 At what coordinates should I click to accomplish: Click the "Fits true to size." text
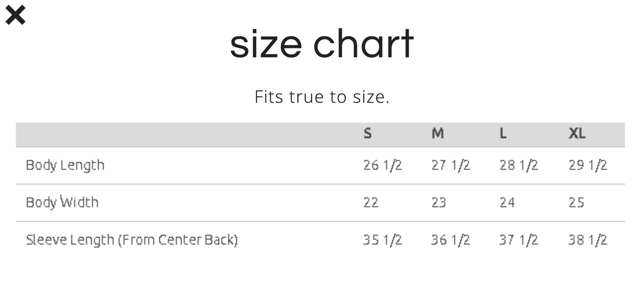click(322, 97)
